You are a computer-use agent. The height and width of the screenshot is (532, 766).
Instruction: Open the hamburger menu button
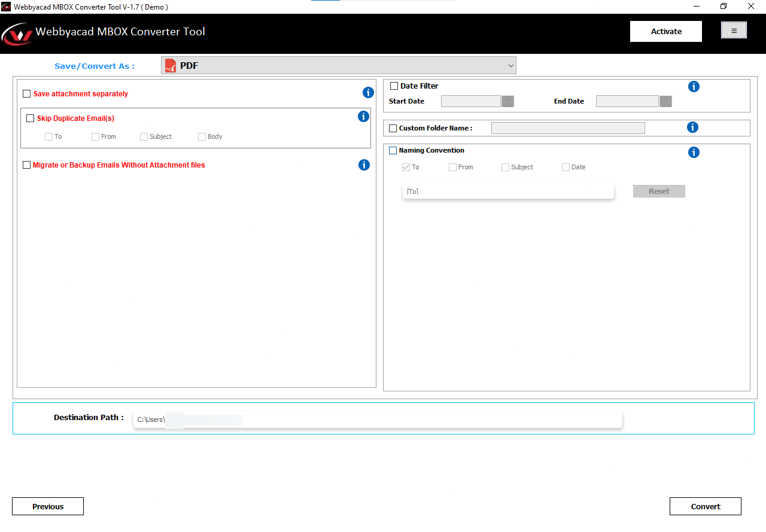coord(734,31)
